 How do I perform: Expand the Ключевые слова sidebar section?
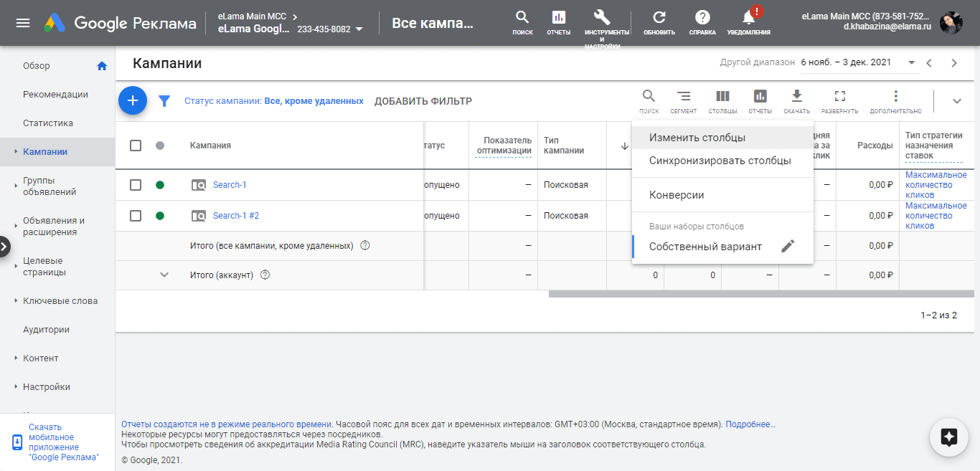click(15, 301)
